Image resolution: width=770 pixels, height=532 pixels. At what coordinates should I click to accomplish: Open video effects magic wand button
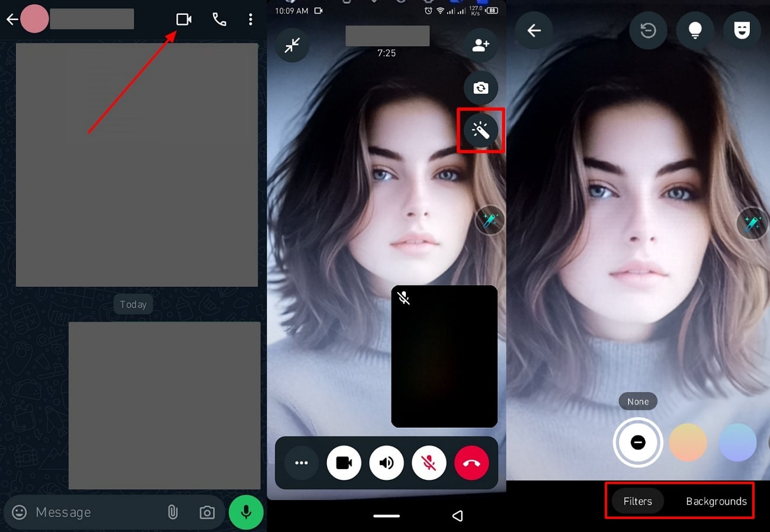[480, 130]
